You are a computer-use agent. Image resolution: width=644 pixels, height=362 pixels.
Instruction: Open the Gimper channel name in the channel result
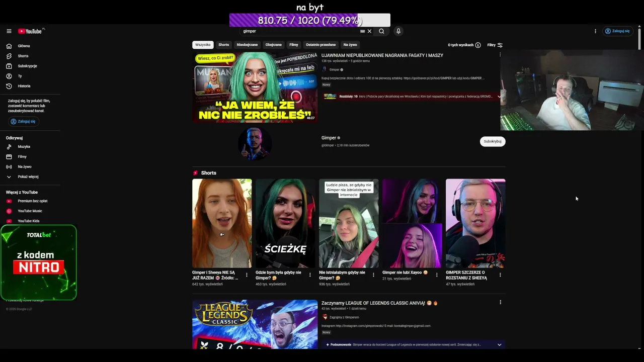click(x=329, y=138)
